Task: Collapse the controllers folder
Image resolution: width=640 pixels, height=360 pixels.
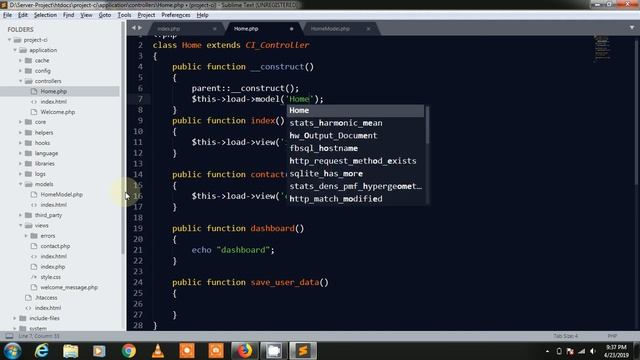Action: (x=21, y=81)
